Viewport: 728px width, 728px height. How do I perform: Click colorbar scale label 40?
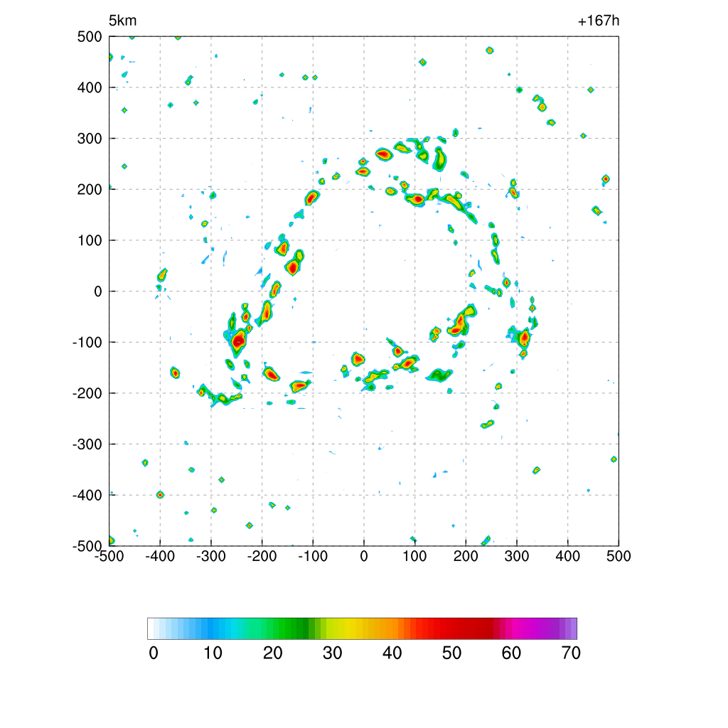392,653
